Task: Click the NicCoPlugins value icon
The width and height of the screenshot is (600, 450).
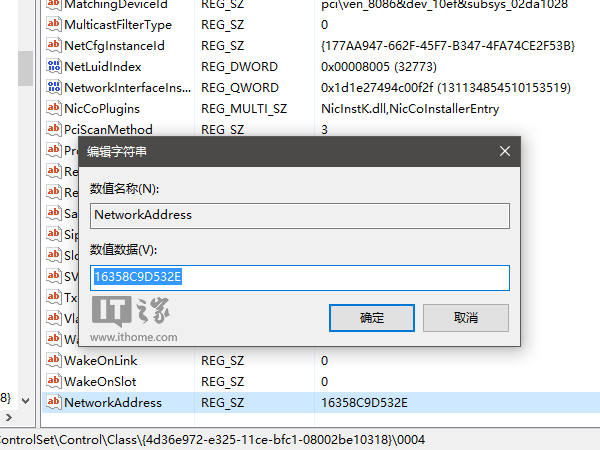Action: [x=54, y=108]
